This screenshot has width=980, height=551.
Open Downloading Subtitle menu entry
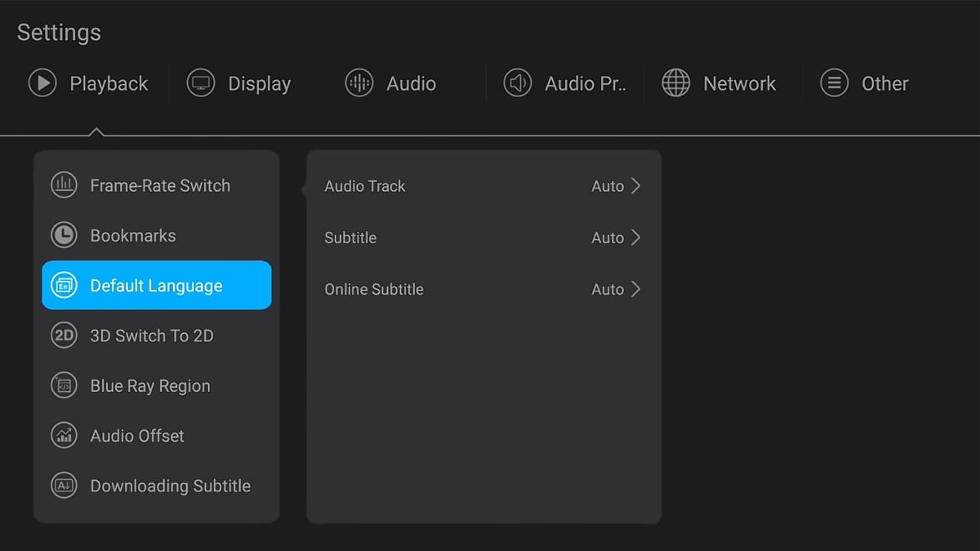pyautogui.click(x=170, y=486)
